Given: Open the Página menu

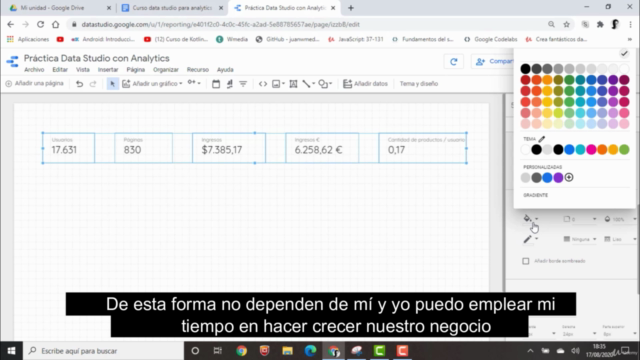Looking at the screenshot, I should coord(136,70).
